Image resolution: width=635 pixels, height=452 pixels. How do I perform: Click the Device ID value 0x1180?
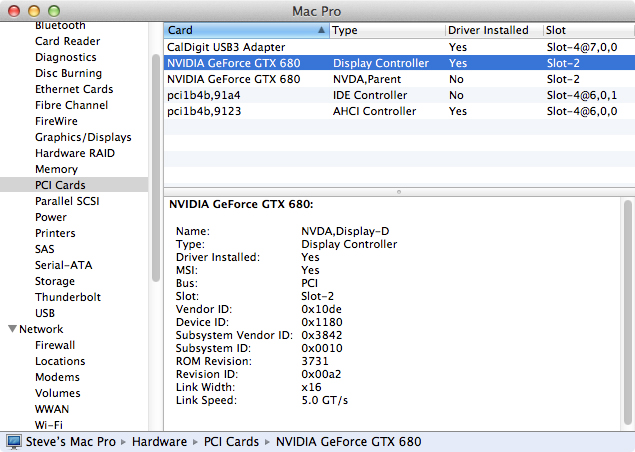[x=322, y=322]
